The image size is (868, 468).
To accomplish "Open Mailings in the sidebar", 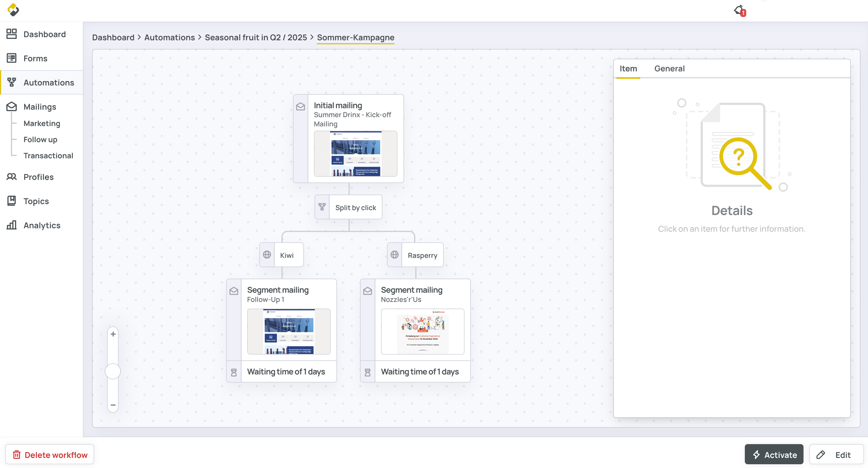I will click(40, 107).
